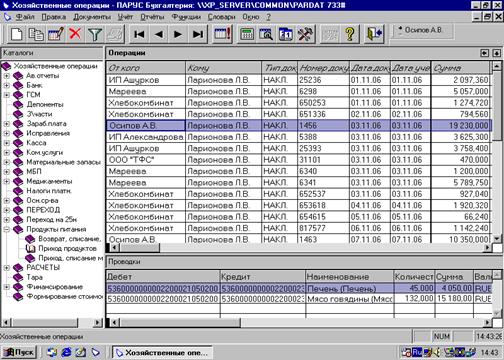
Task: Click the Операции table horizontal scrollbar thumb
Action: coord(139,248)
